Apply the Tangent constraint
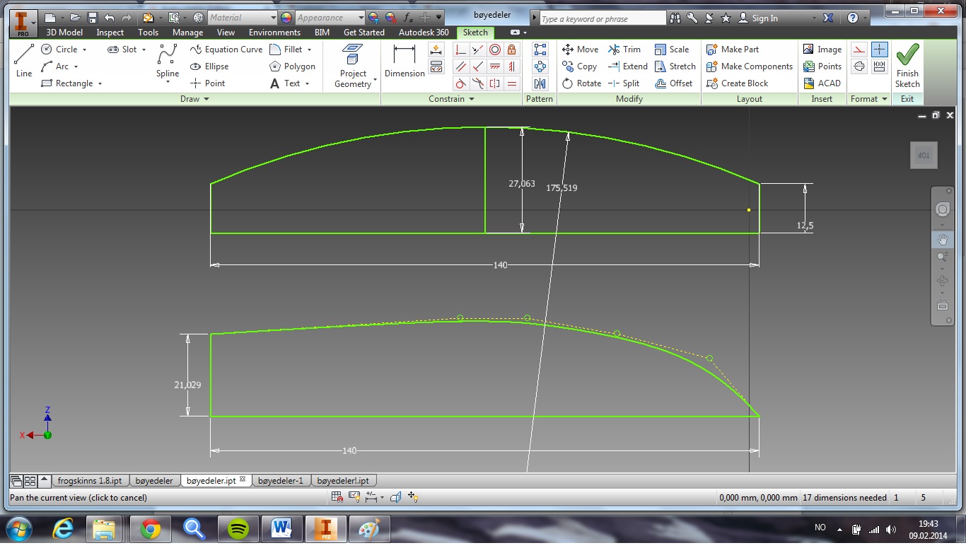Viewport: 966px width, 560px height. (461, 83)
